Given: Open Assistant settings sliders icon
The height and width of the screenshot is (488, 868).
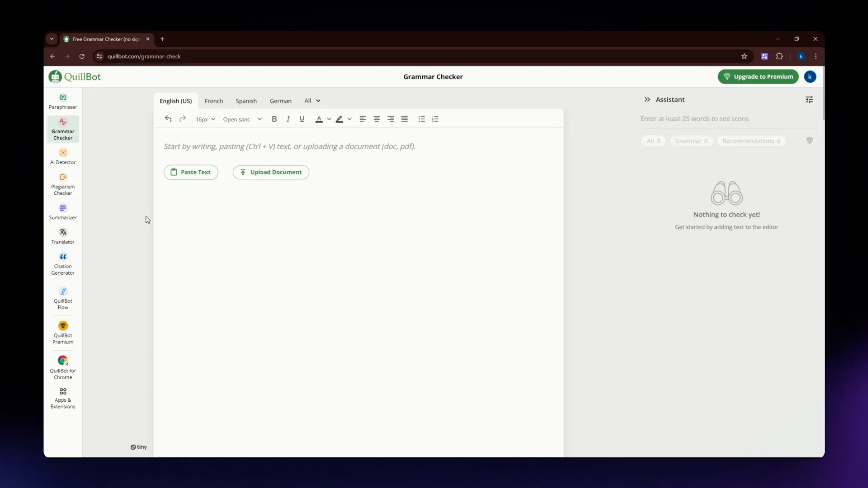Looking at the screenshot, I should click(809, 99).
